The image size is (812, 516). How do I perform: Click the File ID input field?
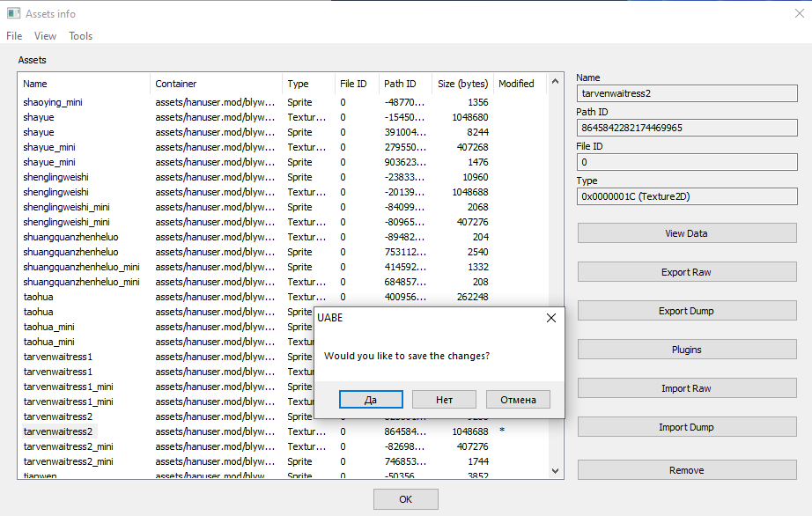(x=687, y=162)
